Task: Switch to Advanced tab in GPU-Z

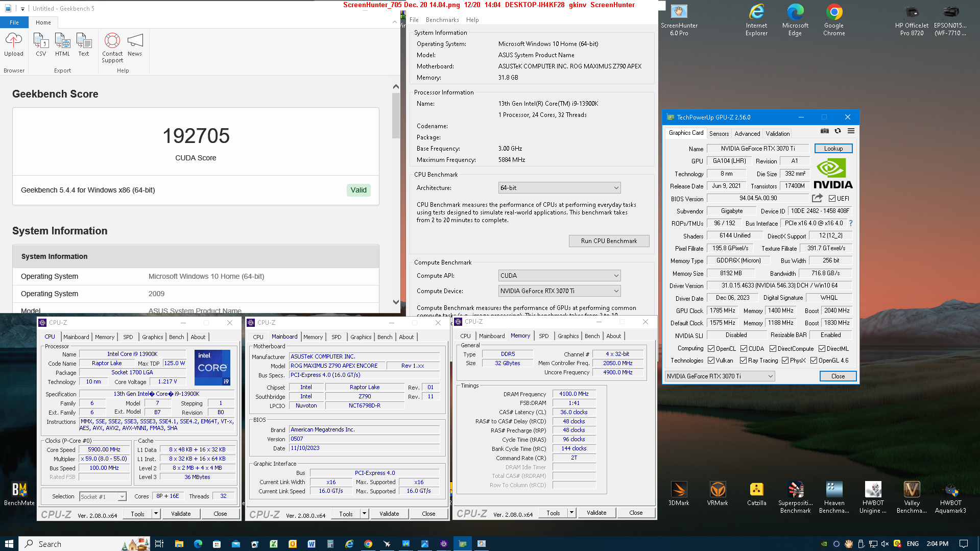Action: pyautogui.click(x=747, y=133)
